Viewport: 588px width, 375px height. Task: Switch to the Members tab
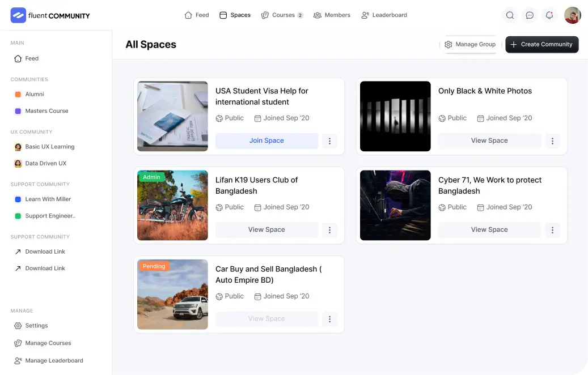(332, 15)
